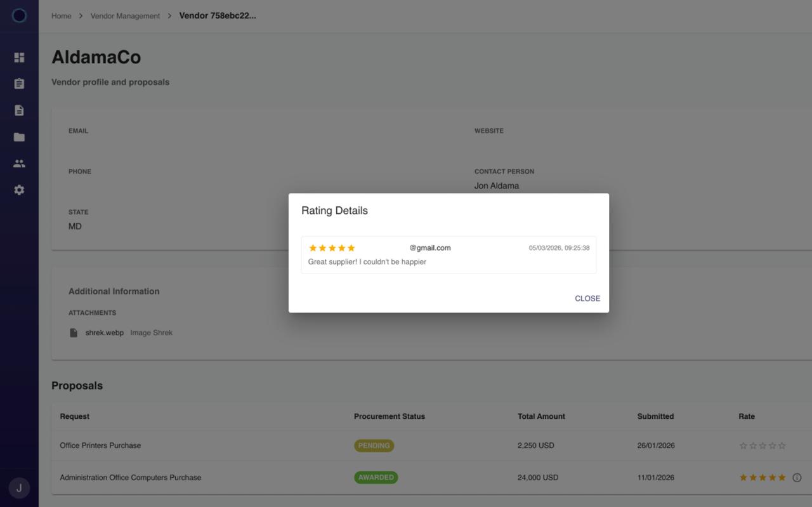
Task: Click the Request column header
Action: 75,416
